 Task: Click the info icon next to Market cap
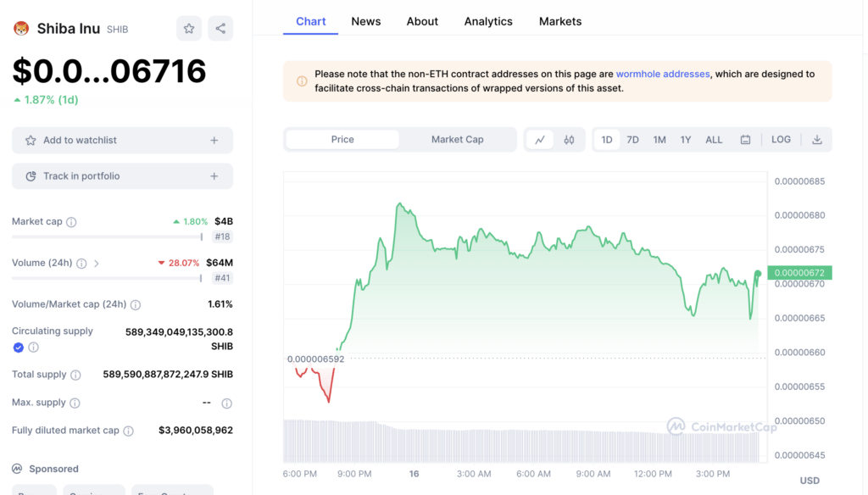click(x=71, y=222)
